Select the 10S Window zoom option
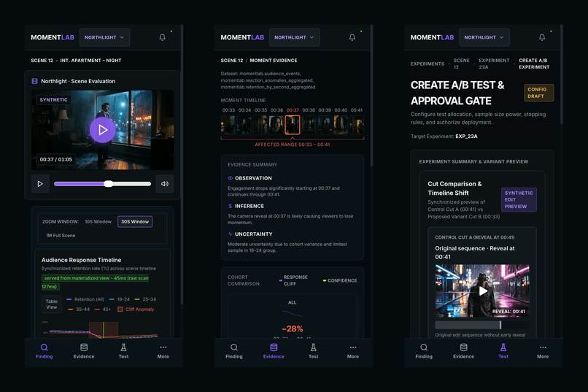This screenshot has height=392, width=588. click(98, 222)
